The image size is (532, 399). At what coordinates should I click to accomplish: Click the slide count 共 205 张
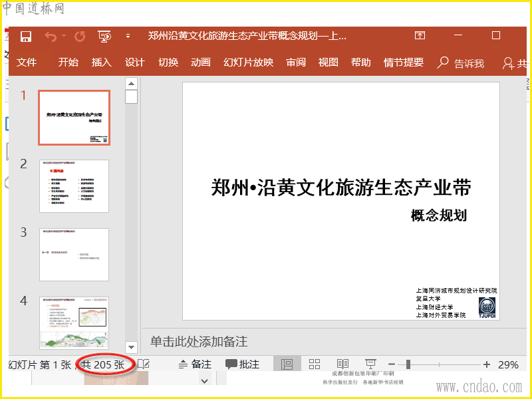[103, 364]
